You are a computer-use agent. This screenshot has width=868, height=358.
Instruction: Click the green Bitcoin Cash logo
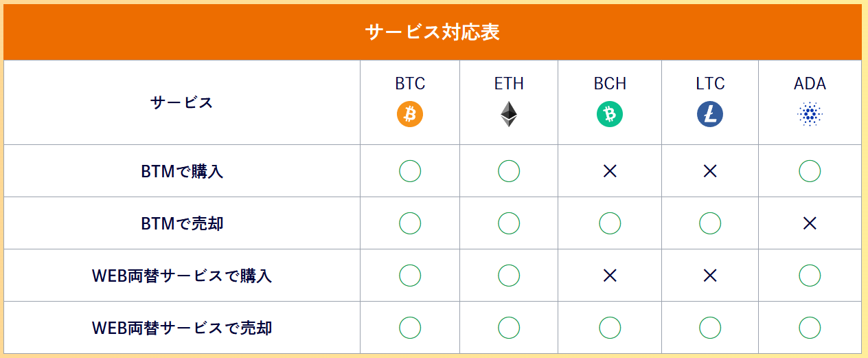tap(610, 114)
